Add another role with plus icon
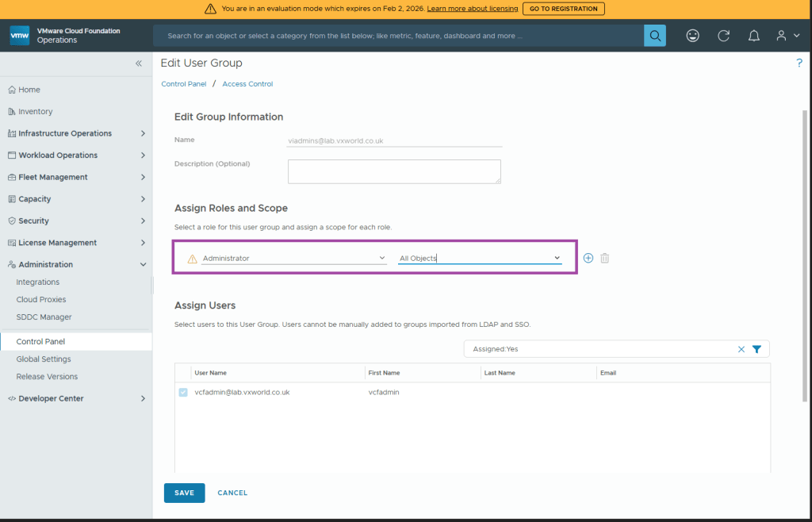Viewport: 812px width, 522px height. 588,258
